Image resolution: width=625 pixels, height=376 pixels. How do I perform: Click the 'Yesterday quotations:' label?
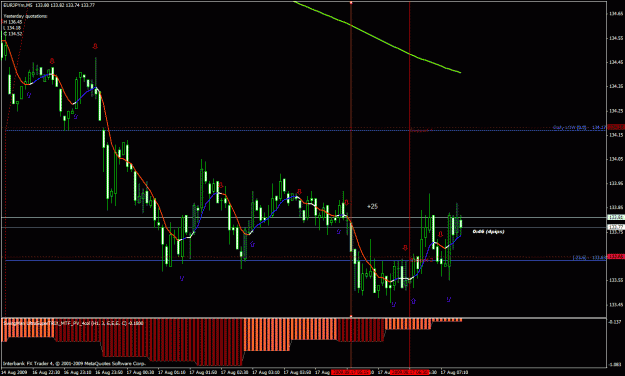tap(26, 16)
